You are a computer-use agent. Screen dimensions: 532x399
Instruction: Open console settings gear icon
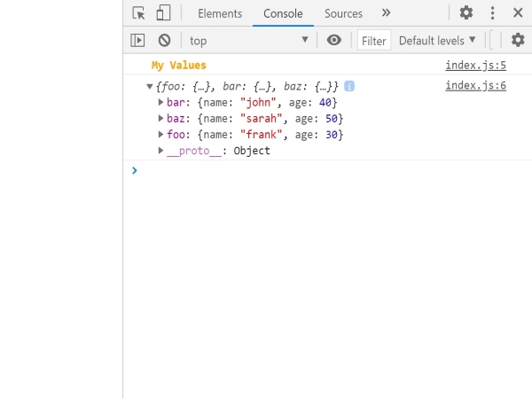[x=518, y=40]
